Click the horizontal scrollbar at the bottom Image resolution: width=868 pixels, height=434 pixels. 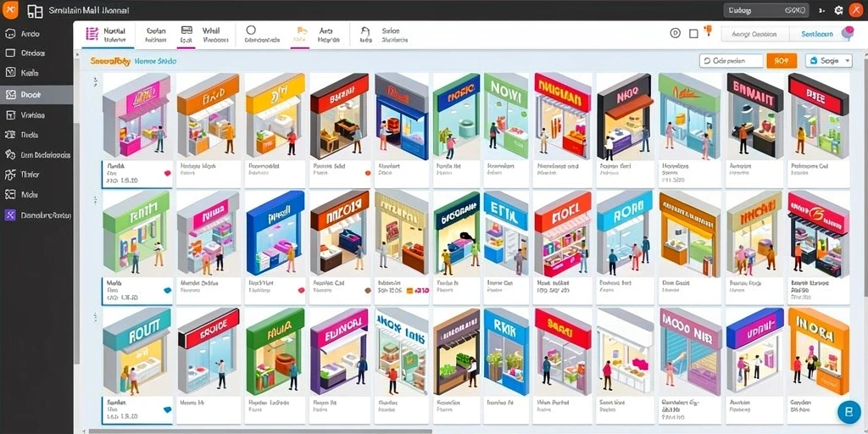(x=260, y=431)
